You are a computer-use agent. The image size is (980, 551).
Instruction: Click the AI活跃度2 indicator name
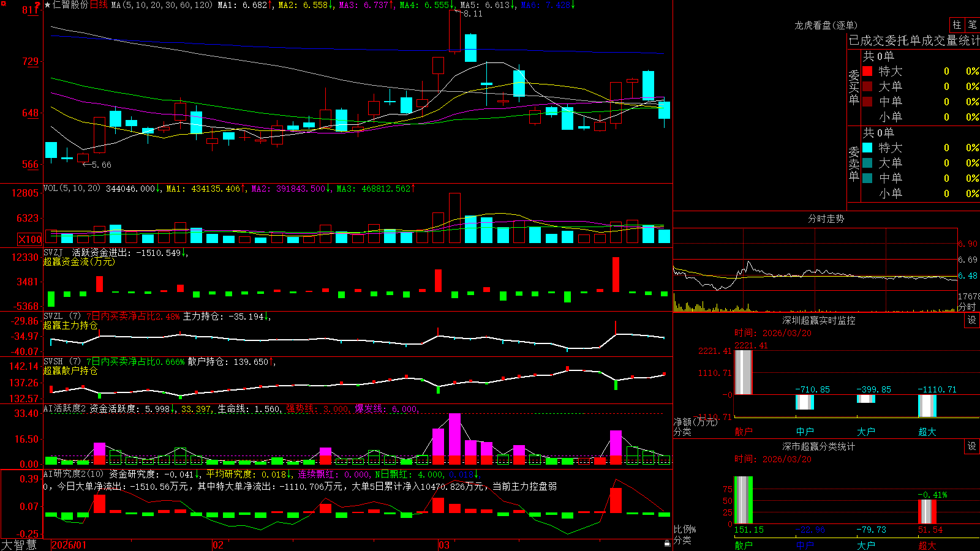pos(64,408)
